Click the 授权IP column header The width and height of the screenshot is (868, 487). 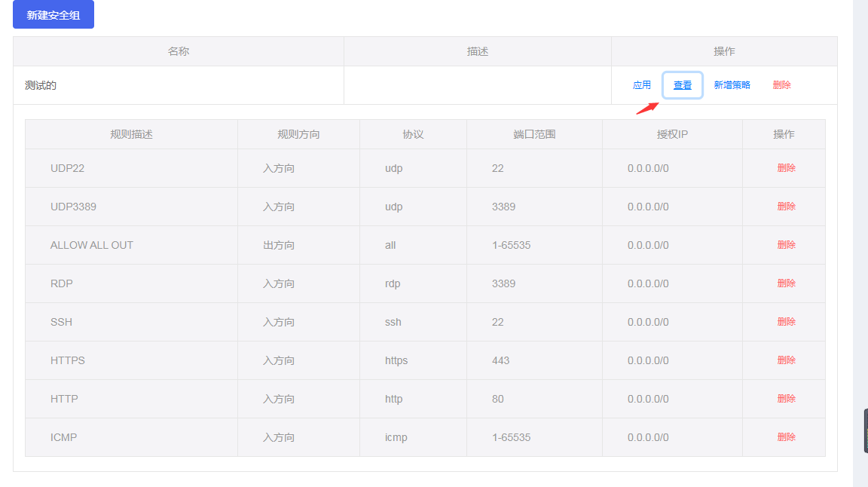click(672, 134)
